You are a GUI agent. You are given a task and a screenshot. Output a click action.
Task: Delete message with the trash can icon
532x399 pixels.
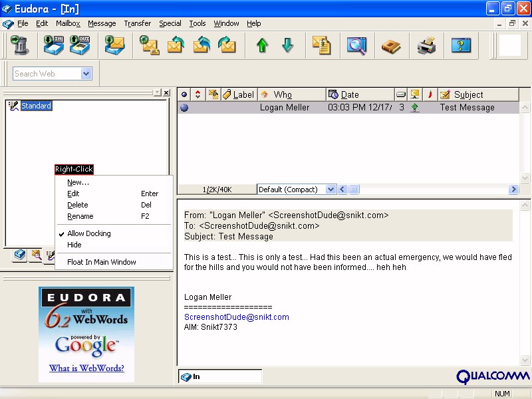tap(20, 45)
